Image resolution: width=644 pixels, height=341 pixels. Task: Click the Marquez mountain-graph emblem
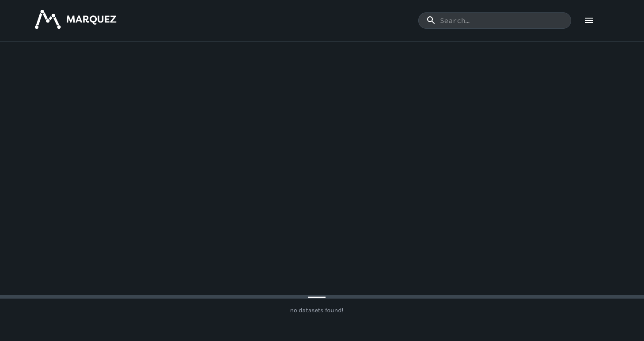pyautogui.click(x=48, y=19)
